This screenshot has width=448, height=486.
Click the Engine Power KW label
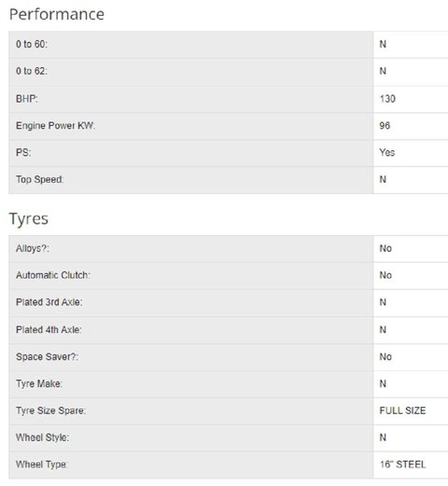pyautogui.click(x=55, y=126)
